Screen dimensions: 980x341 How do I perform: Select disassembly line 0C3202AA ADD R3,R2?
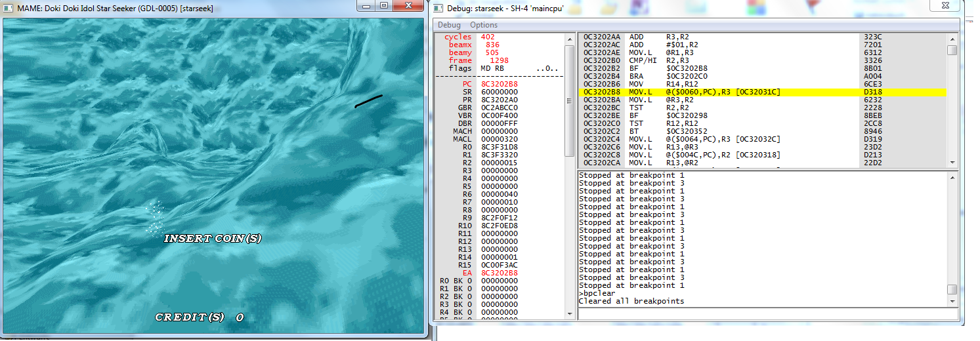[x=761, y=37]
